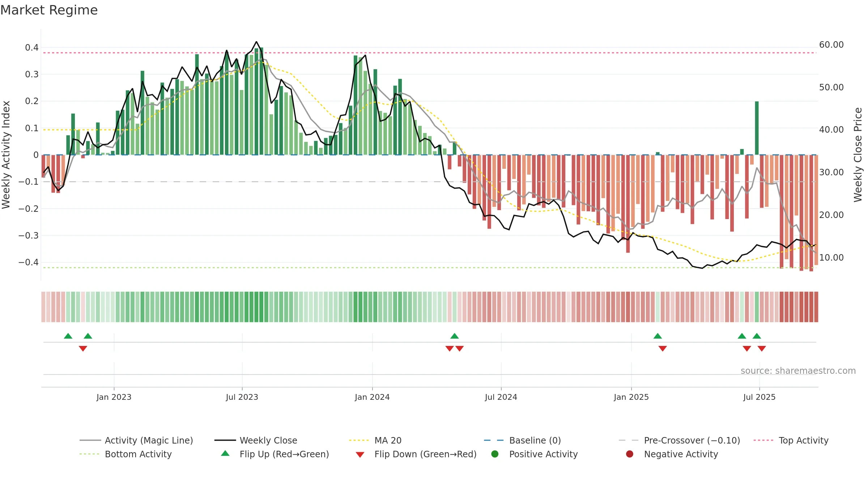Click the green Positive Activity circle icon
This screenshot has width=868, height=488.
click(495, 454)
